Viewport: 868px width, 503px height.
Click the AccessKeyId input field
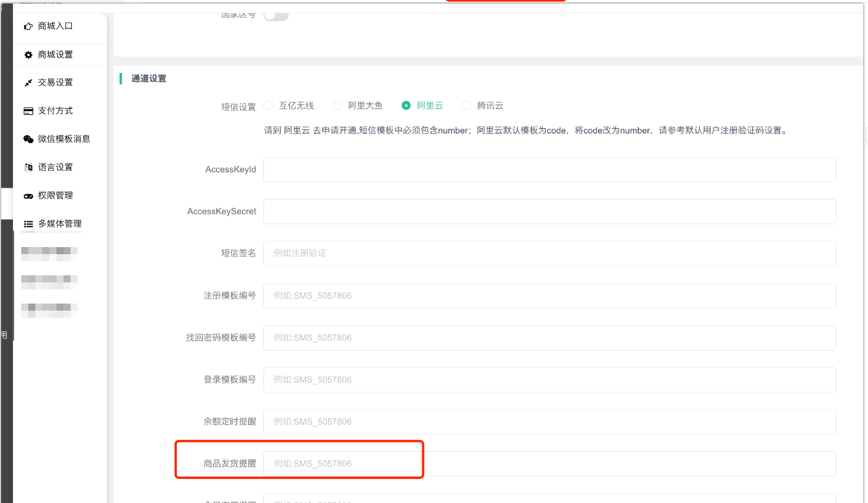click(549, 170)
